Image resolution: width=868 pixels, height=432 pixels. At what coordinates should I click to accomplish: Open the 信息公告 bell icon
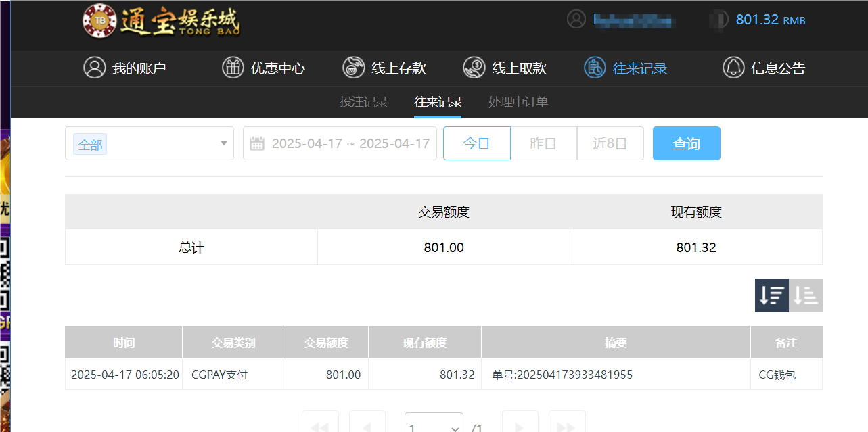[733, 68]
